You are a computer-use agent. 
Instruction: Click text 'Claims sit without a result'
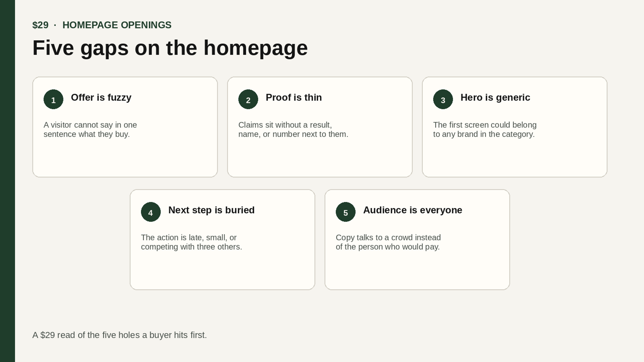(x=285, y=125)
